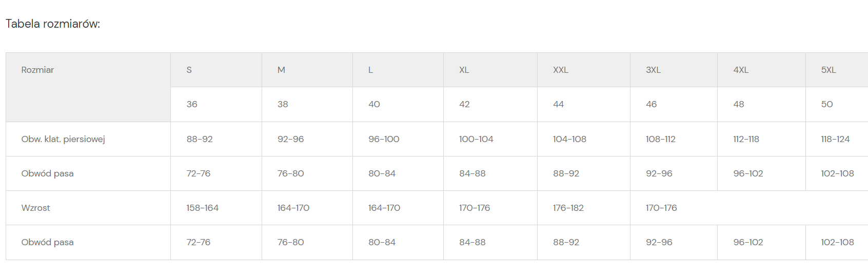The width and height of the screenshot is (868, 276).
Task: Click height value 176-182 cell
Action: [568, 208]
